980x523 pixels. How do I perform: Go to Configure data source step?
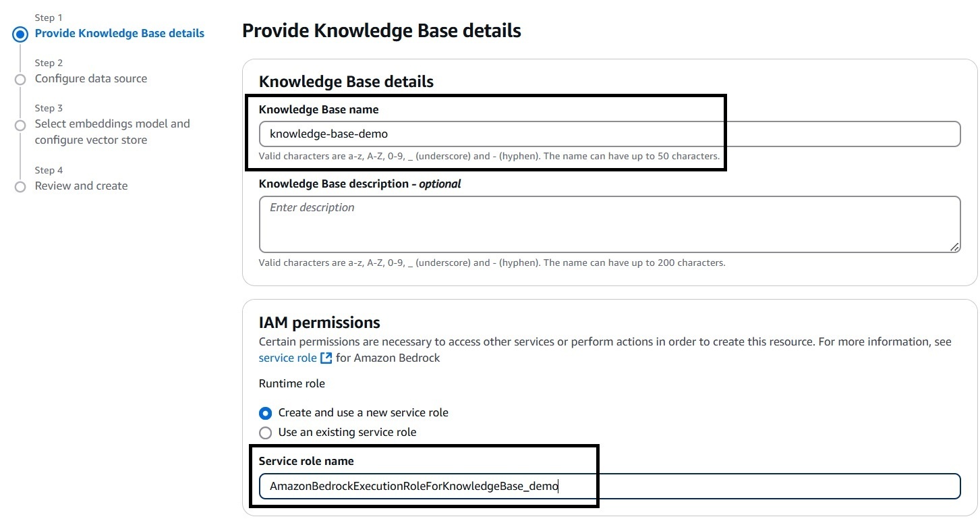pyautogui.click(x=91, y=78)
